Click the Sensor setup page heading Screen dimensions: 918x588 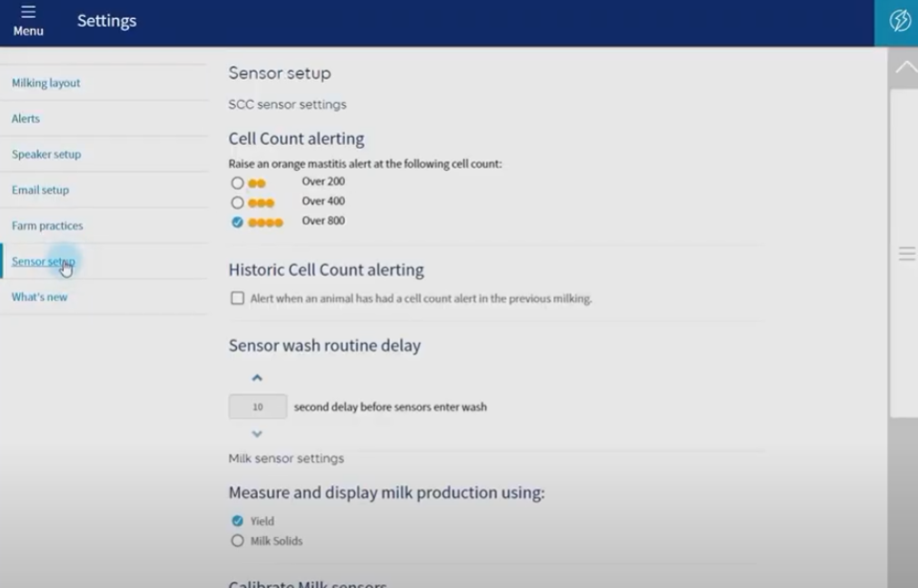tap(280, 73)
